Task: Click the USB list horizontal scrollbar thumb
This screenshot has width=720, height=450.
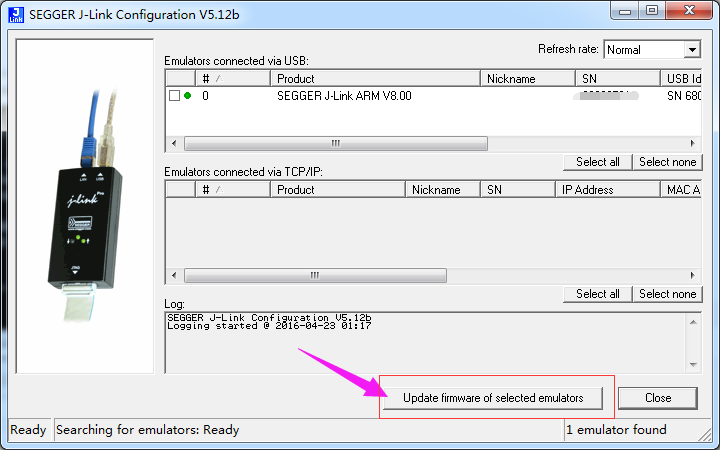Action: [336, 143]
